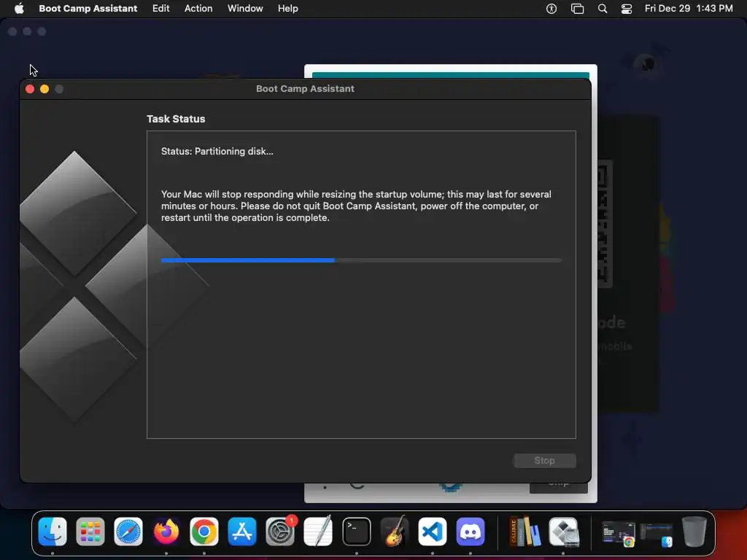Open Control Center in menu bar
747x560 pixels.
[627, 8]
